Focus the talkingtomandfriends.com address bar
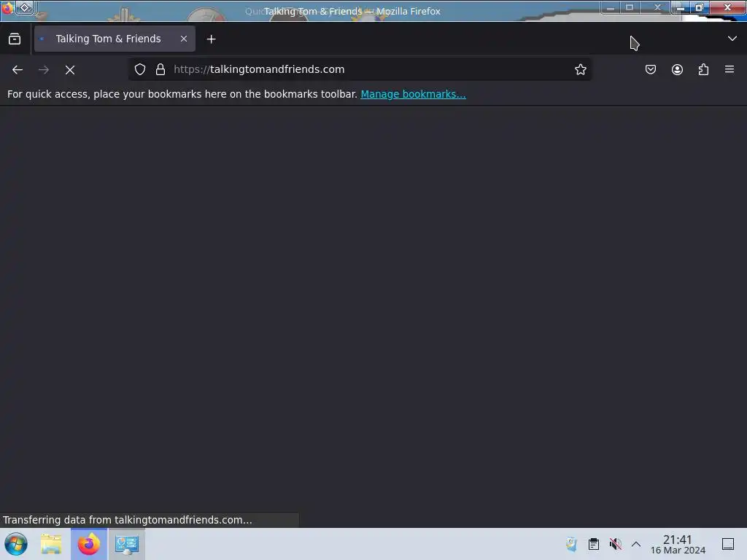747x560 pixels. pyautogui.click(x=362, y=69)
